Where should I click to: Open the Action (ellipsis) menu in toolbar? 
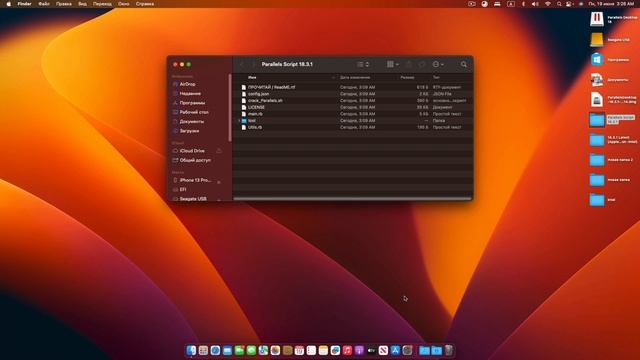pos(438,64)
